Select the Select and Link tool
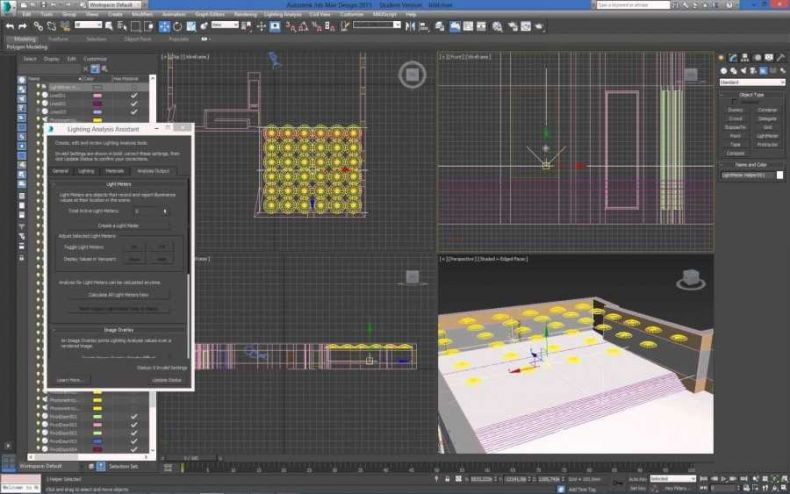 (x=38, y=26)
